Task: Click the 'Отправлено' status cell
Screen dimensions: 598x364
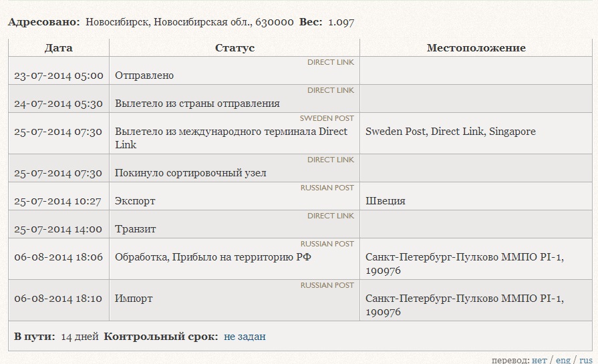Action: click(144, 75)
